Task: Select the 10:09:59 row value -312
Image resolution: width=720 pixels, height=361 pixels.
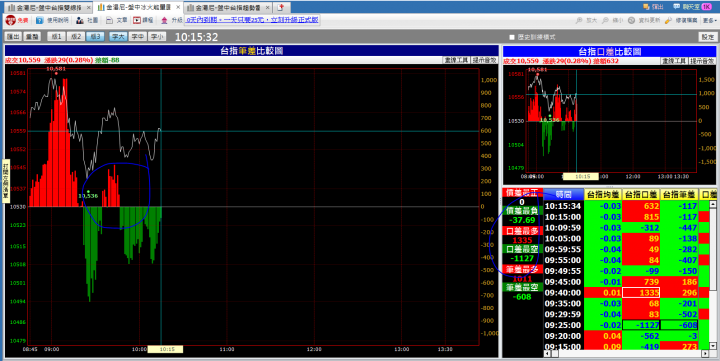Action: coord(641,227)
